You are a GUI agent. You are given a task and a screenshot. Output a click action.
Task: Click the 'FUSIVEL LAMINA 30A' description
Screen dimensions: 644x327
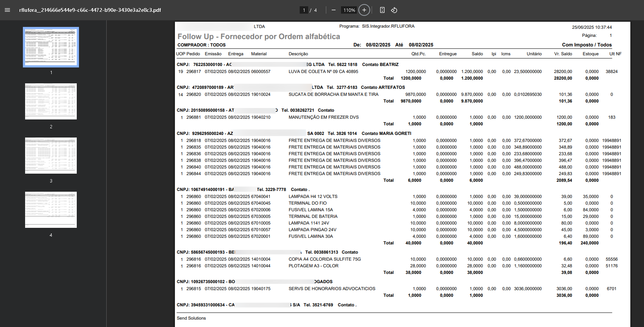click(x=311, y=236)
